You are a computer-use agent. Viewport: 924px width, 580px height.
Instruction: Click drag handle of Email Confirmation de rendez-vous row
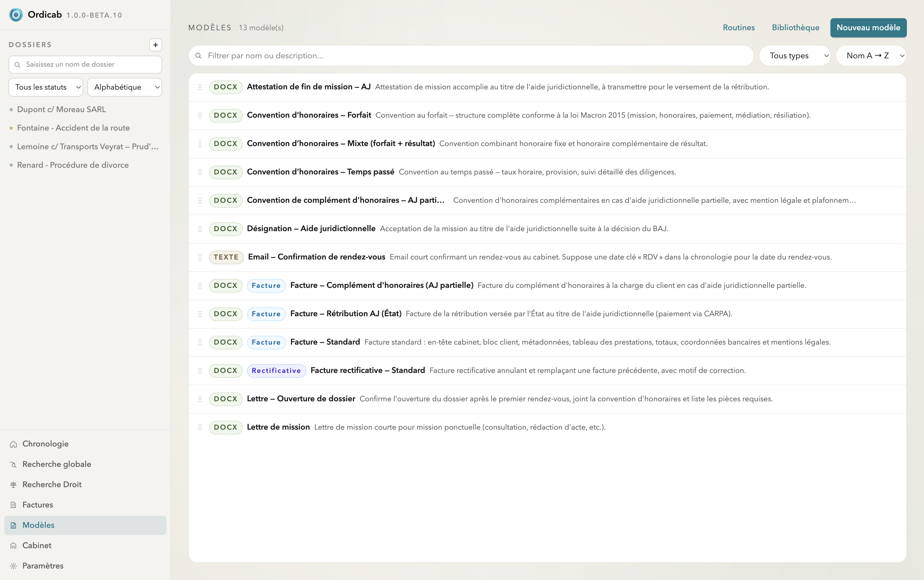click(200, 257)
